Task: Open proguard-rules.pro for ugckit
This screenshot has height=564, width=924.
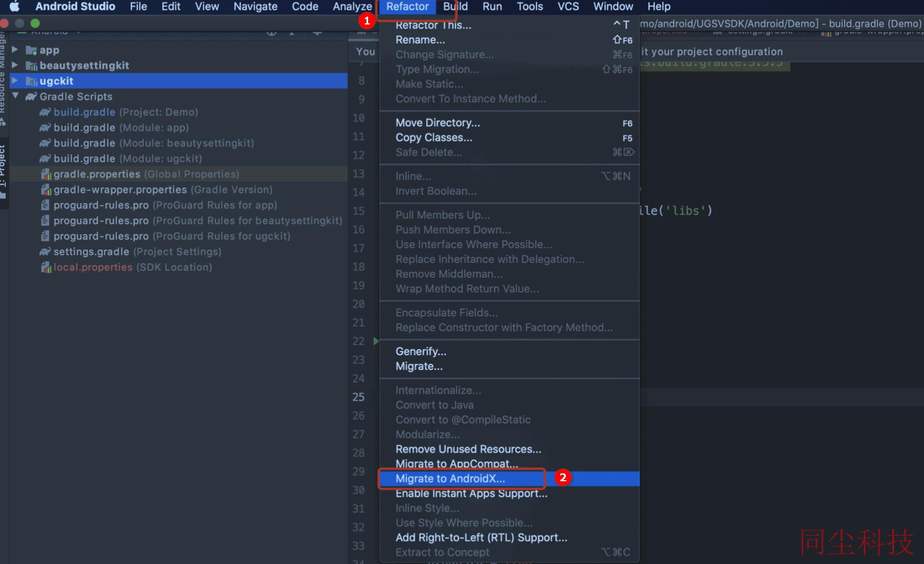Action: point(172,237)
